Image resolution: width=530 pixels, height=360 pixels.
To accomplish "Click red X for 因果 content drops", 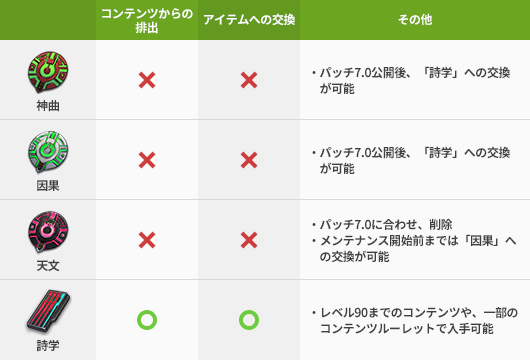I will (147, 160).
